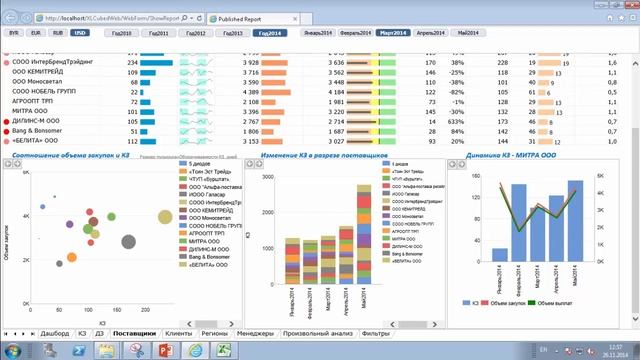The image size is (640, 360).
Task: Choose month Январь2014
Action: coord(318,33)
